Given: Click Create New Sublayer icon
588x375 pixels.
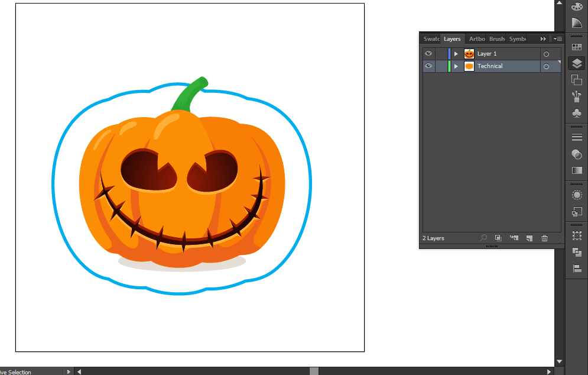Looking at the screenshot, I should [514, 238].
